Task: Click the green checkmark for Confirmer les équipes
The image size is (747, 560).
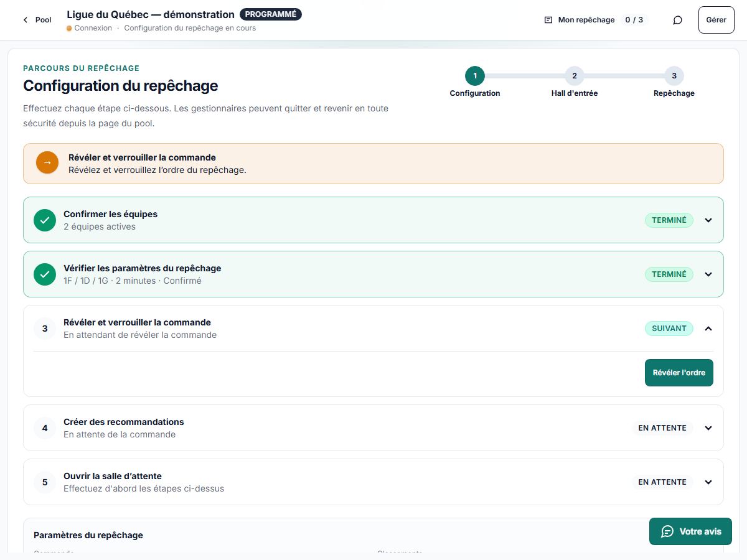Action: [45, 220]
